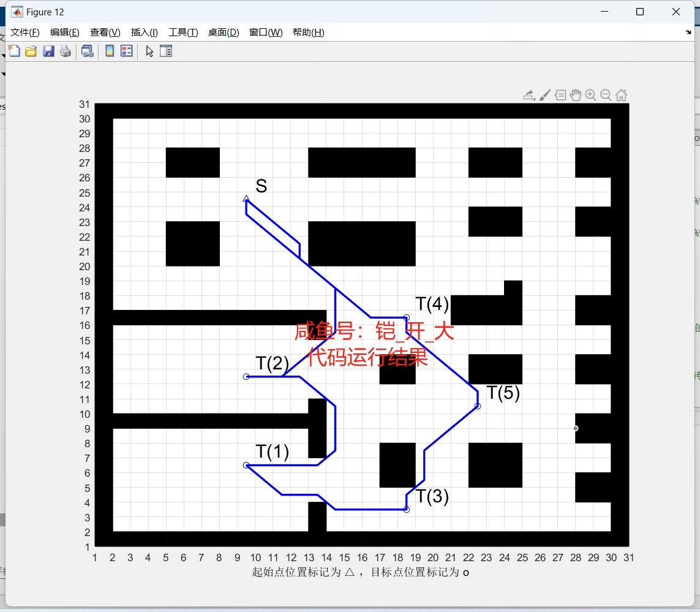Click the T(3) target circle marker
The image size is (700, 612).
pos(406,509)
